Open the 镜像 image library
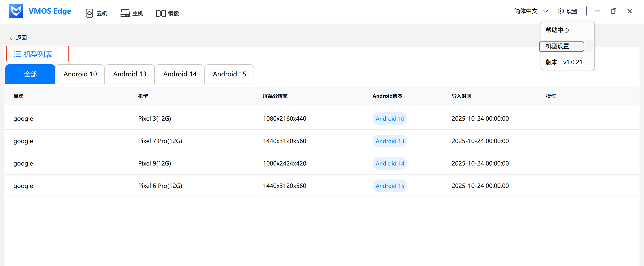This screenshot has width=644, height=266. (167, 13)
